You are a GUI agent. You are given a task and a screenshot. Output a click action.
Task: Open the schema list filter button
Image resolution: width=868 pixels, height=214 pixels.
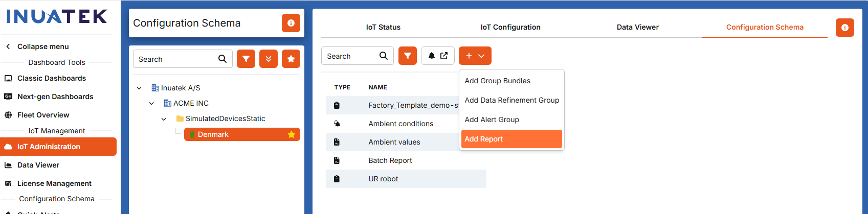point(408,56)
